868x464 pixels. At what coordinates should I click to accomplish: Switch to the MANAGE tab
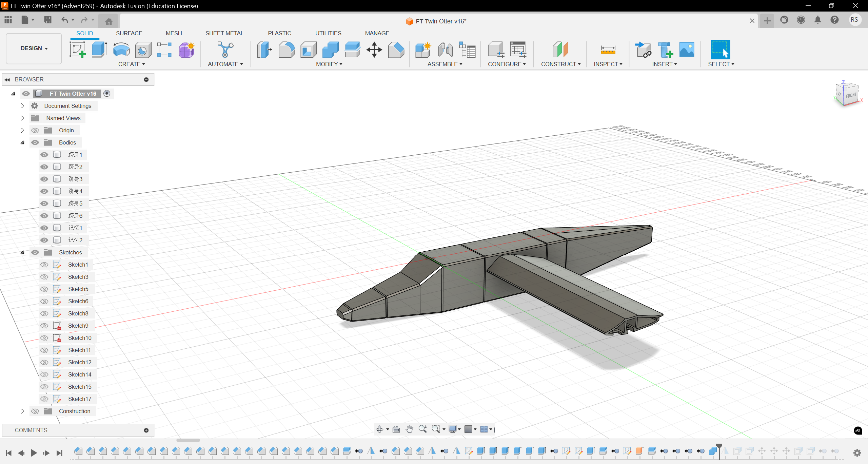pos(377,33)
